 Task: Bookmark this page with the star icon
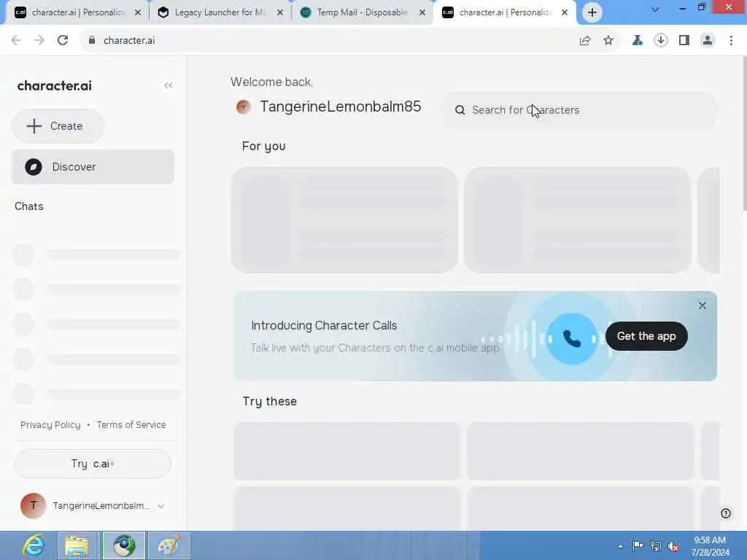coord(608,41)
